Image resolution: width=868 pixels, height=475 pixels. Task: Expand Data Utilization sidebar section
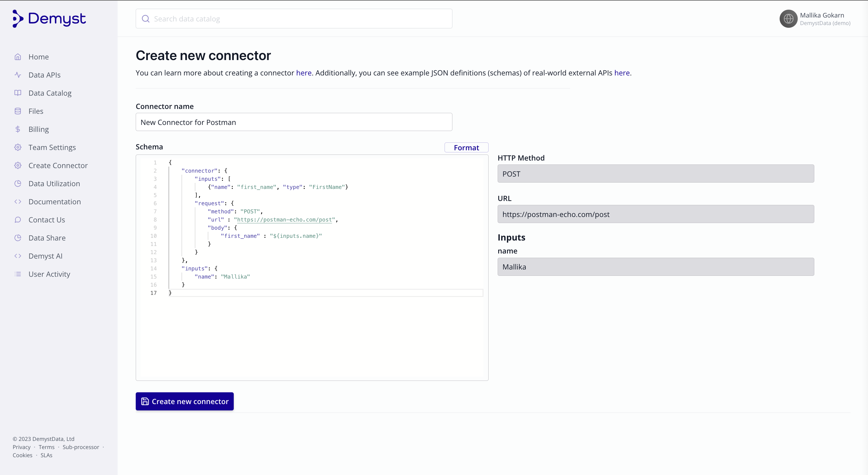[54, 183]
